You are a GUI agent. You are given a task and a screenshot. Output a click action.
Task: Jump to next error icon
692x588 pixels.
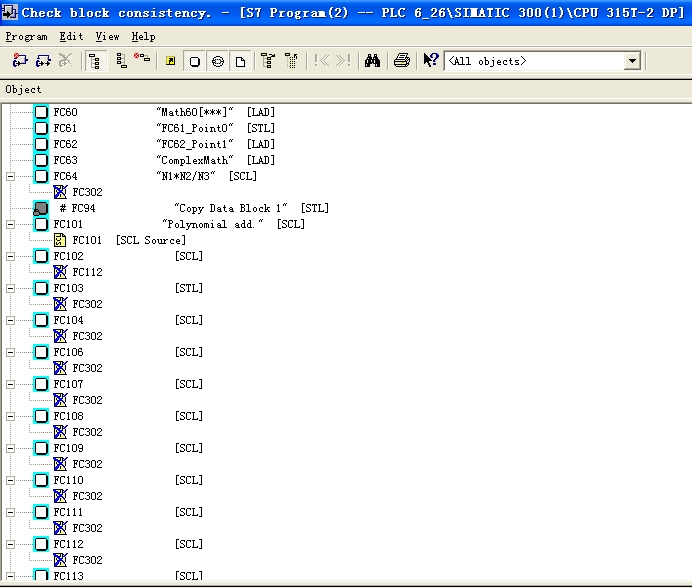[x=343, y=60]
